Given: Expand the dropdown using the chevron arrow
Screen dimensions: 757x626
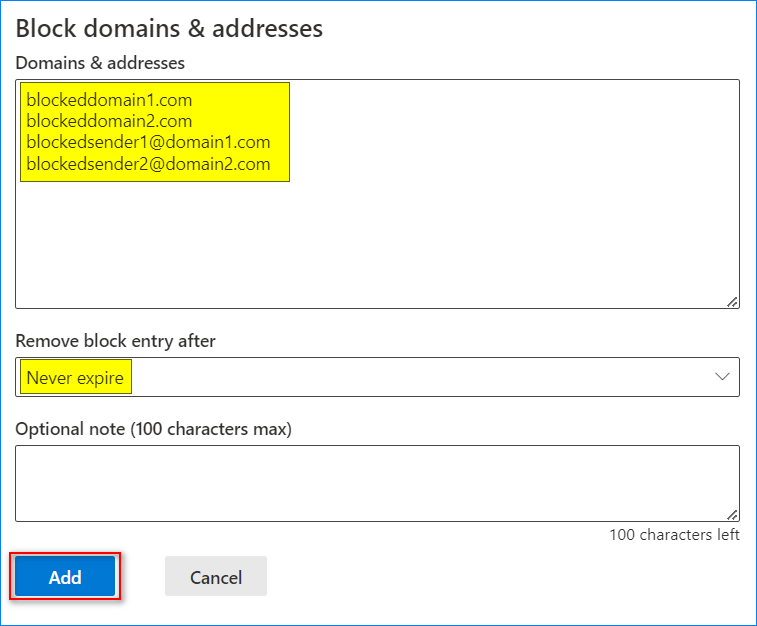Looking at the screenshot, I should click(x=722, y=377).
